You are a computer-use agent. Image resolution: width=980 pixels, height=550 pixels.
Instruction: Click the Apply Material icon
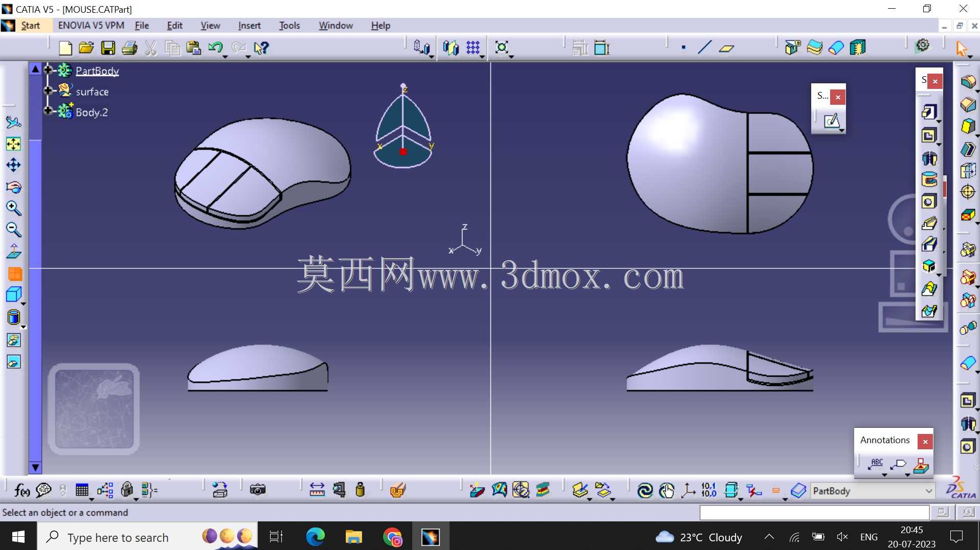click(397, 490)
